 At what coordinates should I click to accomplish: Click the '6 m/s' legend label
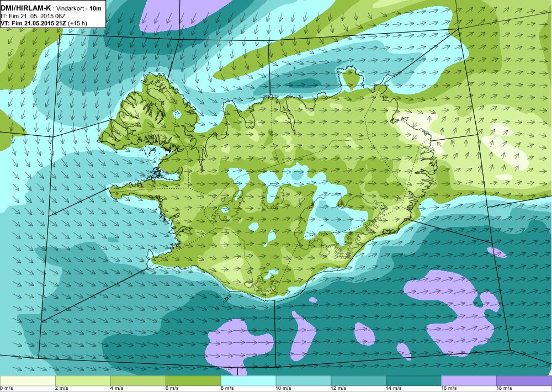pyautogui.click(x=172, y=389)
